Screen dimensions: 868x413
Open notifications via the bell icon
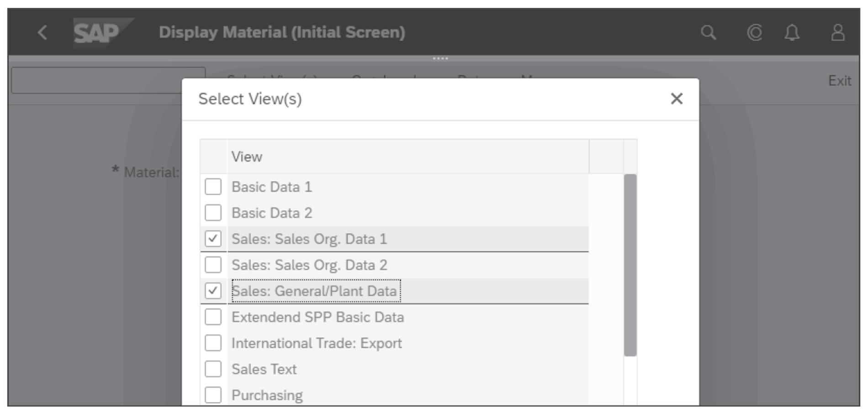tap(793, 33)
